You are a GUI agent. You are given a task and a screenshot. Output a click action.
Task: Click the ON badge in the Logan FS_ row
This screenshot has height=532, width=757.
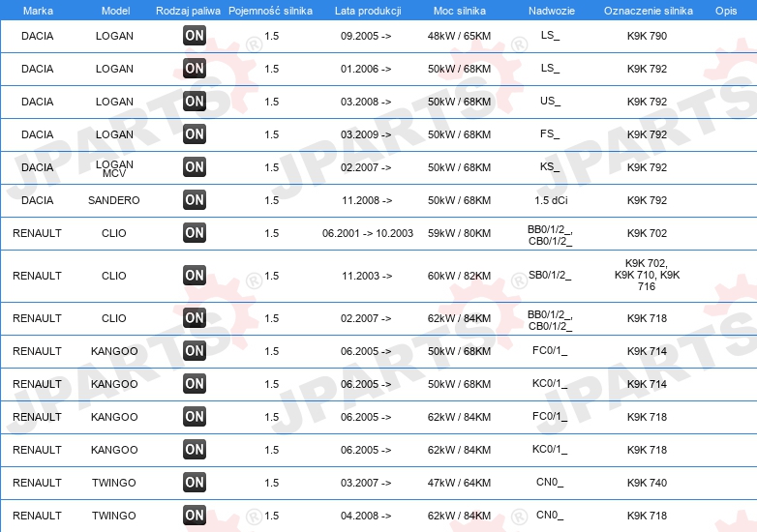195,134
